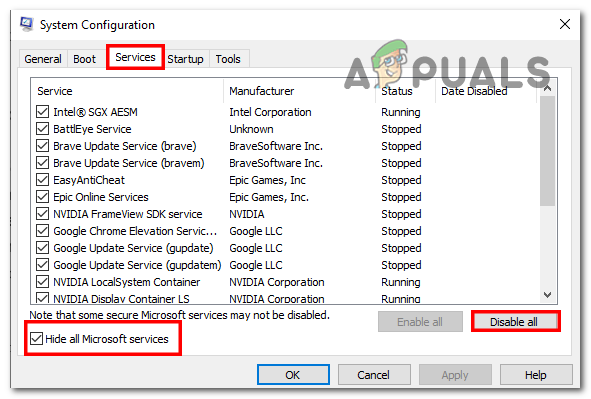Toggle Google Chrome Elevation Service checkbox
Image resolution: width=591 pixels, height=399 pixels.
[x=43, y=231]
